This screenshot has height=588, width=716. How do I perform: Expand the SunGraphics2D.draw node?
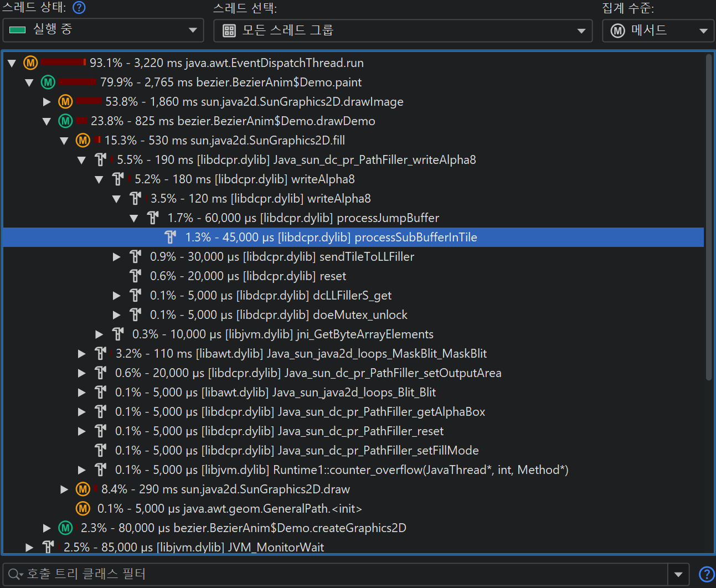pyautogui.click(x=64, y=489)
